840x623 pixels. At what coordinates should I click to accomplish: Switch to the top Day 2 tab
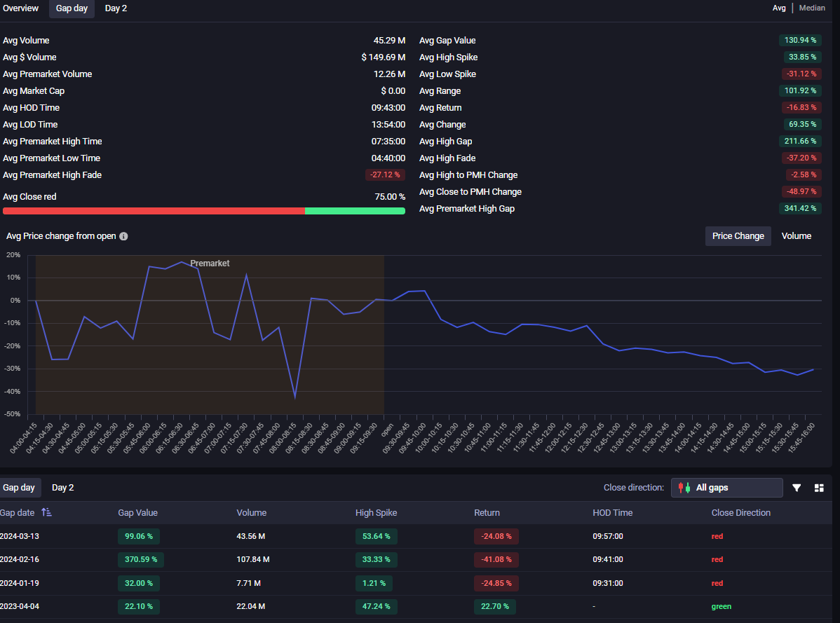pyautogui.click(x=116, y=8)
